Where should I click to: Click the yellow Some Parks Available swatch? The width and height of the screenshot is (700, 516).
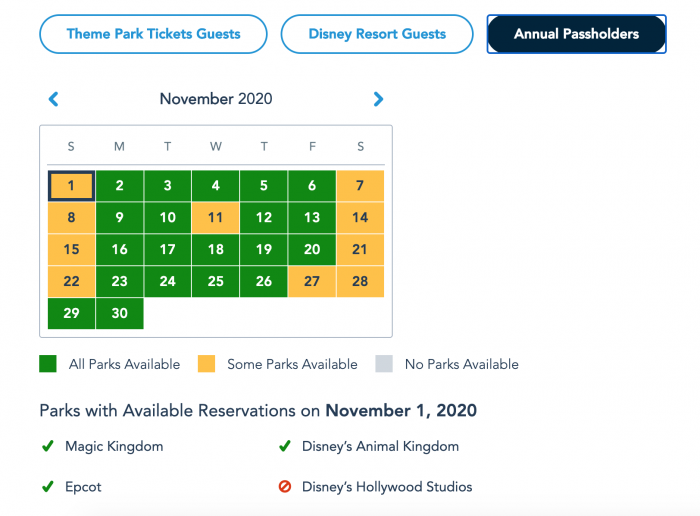(x=206, y=364)
